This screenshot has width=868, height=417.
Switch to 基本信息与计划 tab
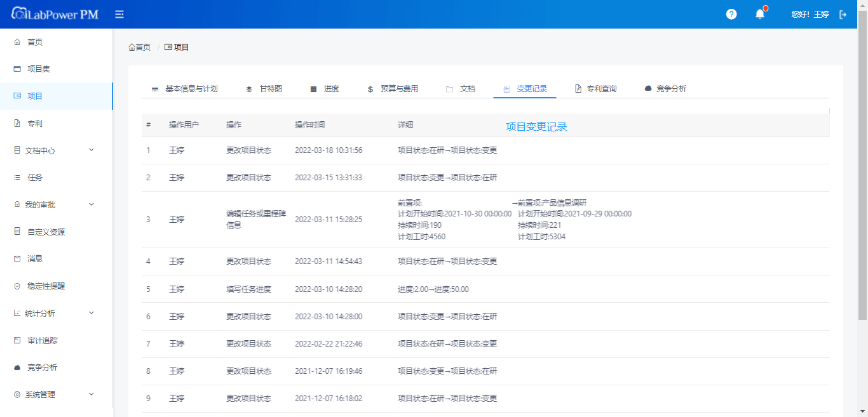(185, 89)
